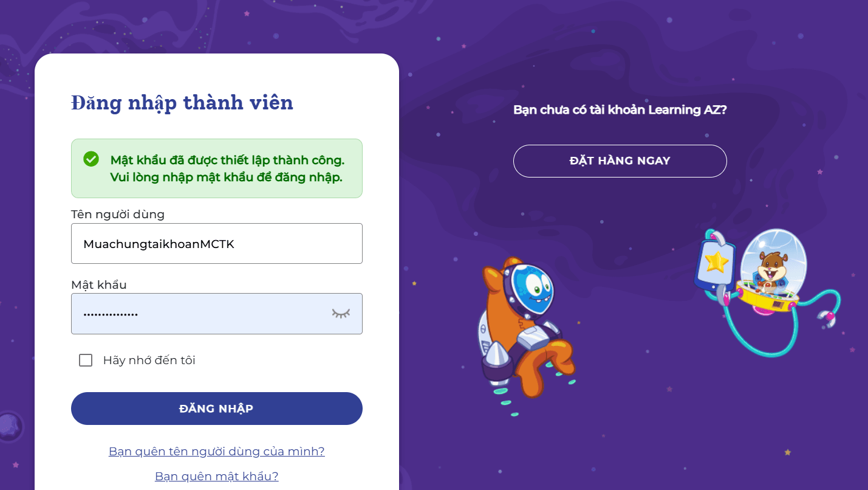Click the 'Đăng nhập thành viên' heading

pyautogui.click(x=182, y=103)
